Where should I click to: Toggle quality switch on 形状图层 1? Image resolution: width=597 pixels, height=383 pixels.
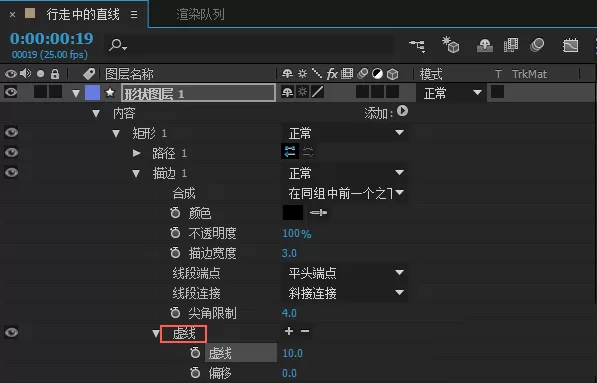pyautogui.click(x=318, y=92)
